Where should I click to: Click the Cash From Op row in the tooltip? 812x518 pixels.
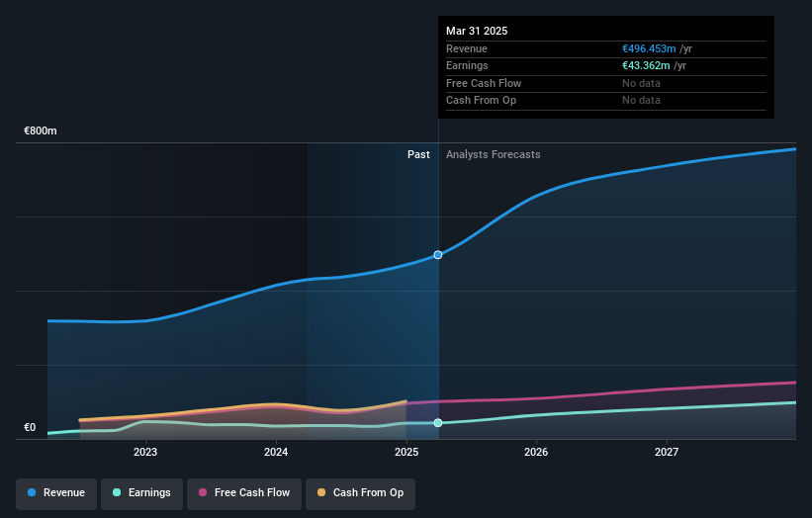[x=606, y=101]
